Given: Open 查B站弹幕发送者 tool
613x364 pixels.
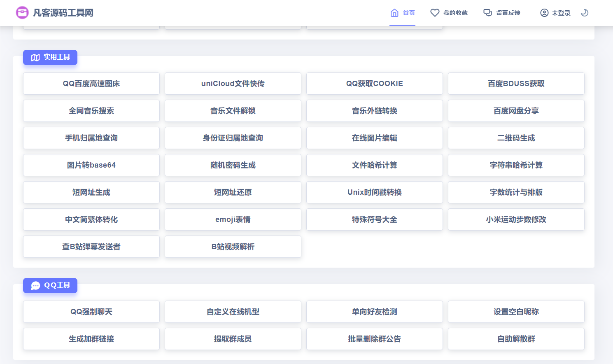Looking at the screenshot, I should coord(91,247).
